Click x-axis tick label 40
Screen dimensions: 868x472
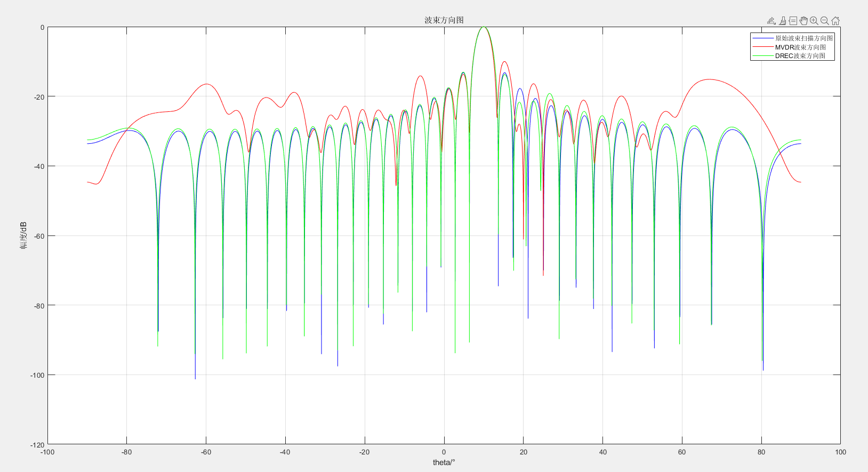pos(603,452)
